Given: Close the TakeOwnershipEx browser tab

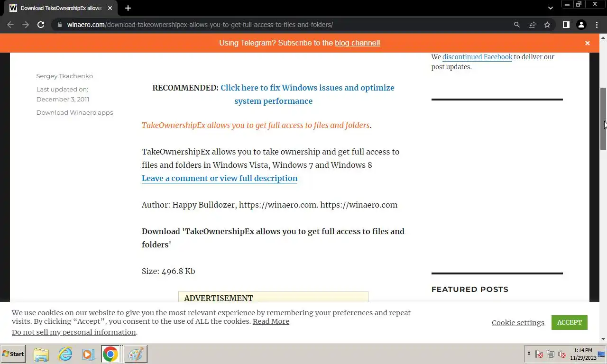Looking at the screenshot, I should coord(111,8).
